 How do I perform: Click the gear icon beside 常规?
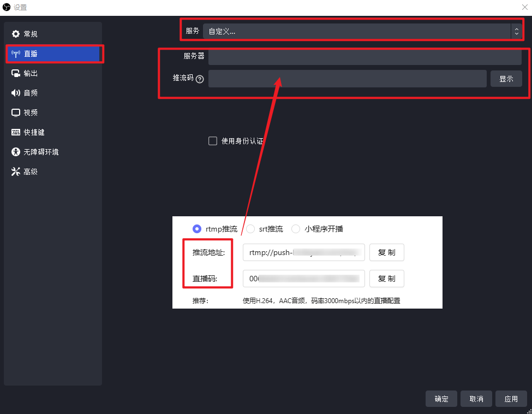click(x=16, y=34)
